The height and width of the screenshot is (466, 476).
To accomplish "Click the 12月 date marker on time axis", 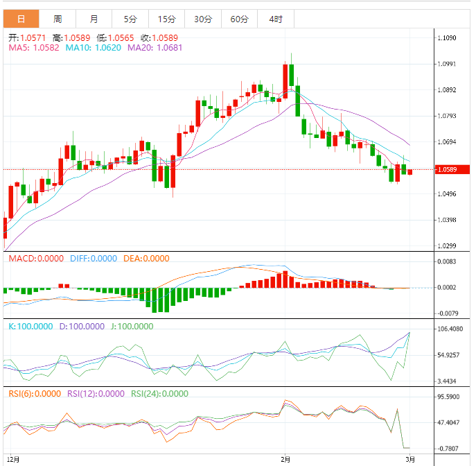I will (13, 459).
